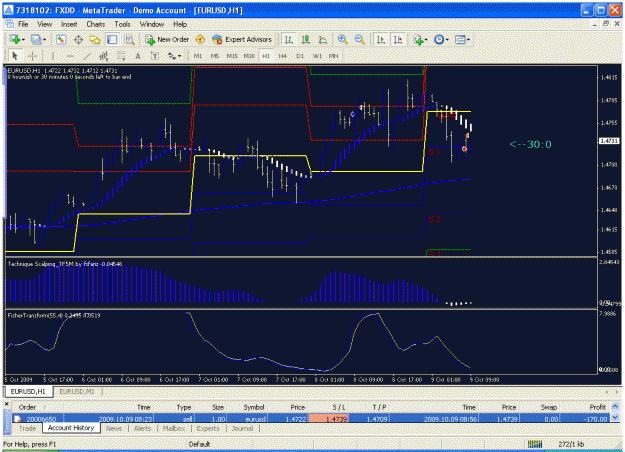
Task: Toggle the Terminal window icon
Action: [112, 39]
